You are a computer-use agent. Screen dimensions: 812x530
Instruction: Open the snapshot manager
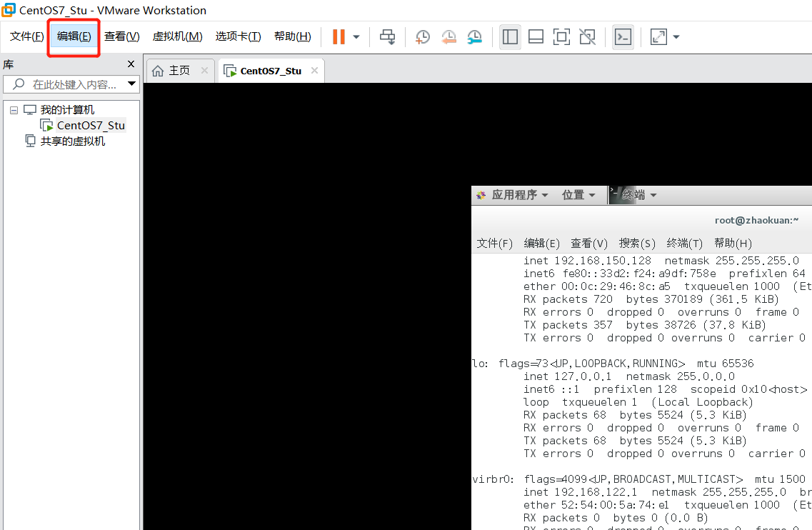474,36
